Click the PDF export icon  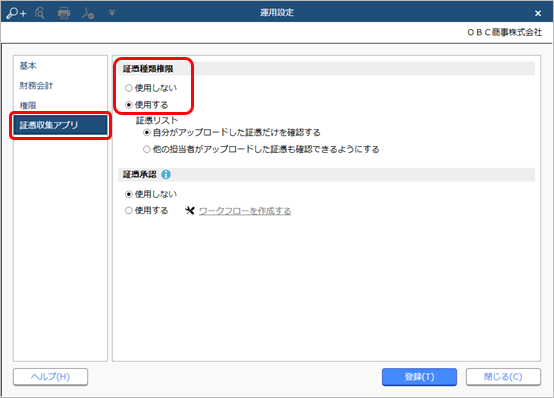[x=88, y=13]
